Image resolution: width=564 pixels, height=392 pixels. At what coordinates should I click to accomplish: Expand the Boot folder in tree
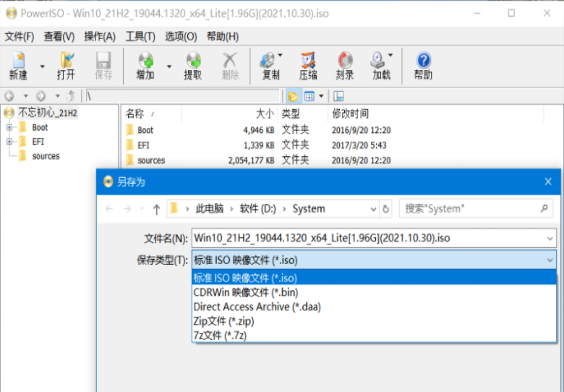point(9,127)
